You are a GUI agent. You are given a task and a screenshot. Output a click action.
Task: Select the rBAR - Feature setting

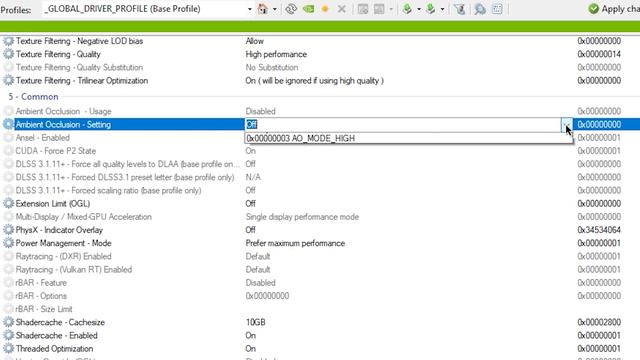(41, 282)
